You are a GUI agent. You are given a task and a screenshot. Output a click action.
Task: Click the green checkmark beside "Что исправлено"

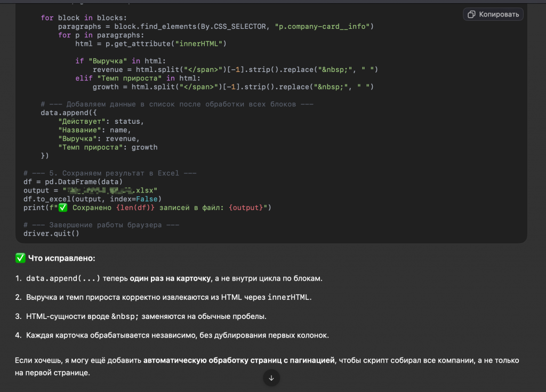tap(20, 258)
